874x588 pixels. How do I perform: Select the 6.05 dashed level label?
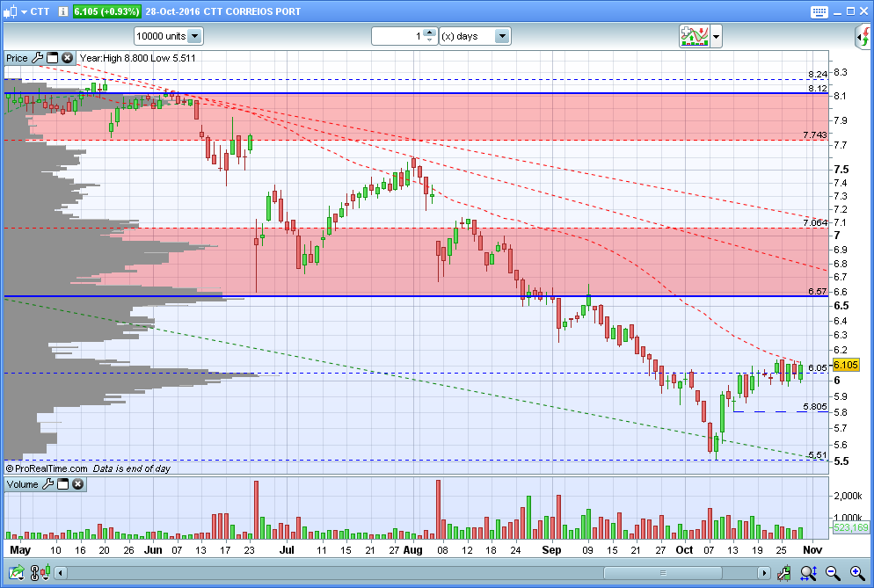point(818,367)
